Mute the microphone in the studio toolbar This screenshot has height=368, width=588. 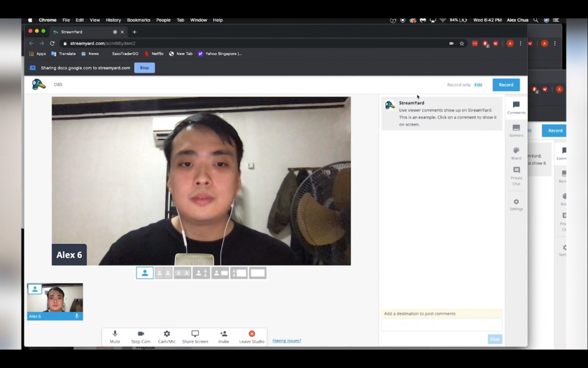coord(115,337)
